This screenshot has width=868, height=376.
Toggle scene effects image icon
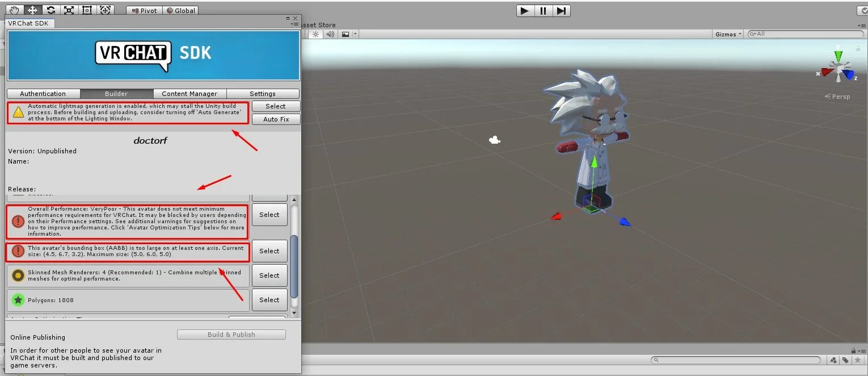point(345,34)
